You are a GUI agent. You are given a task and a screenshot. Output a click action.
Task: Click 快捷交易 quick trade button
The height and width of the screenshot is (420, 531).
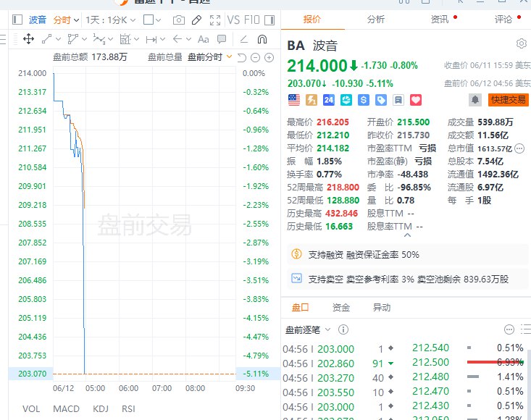click(509, 100)
